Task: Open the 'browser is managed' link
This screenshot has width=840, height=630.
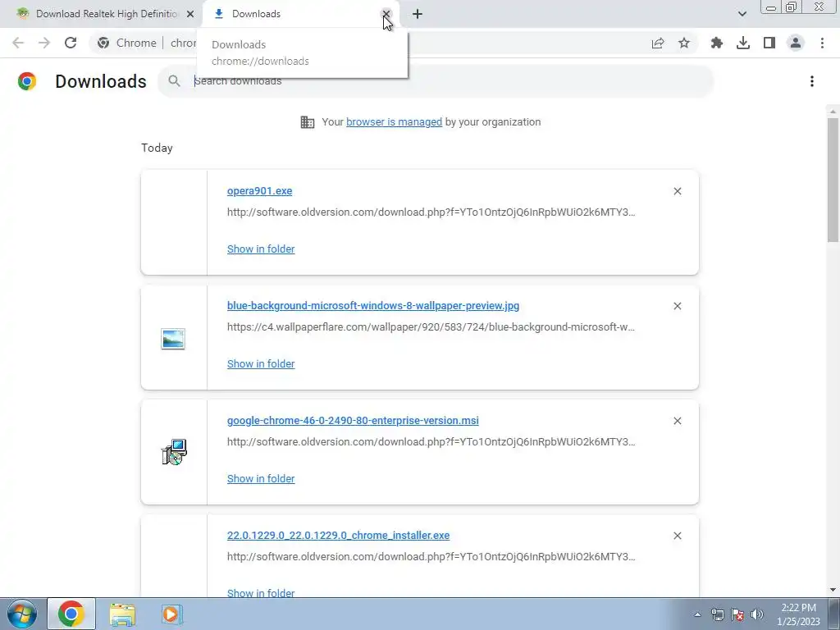Action: 395,122
